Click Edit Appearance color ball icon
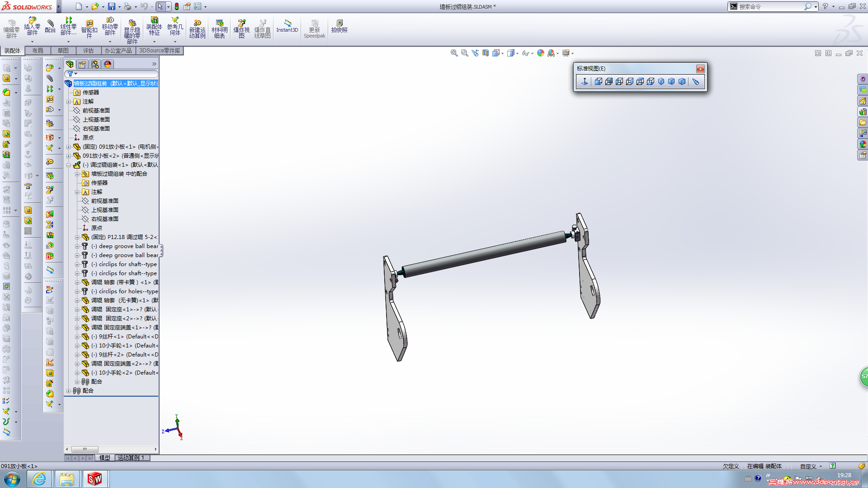Screen dimensions: 868x488 point(540,53)
